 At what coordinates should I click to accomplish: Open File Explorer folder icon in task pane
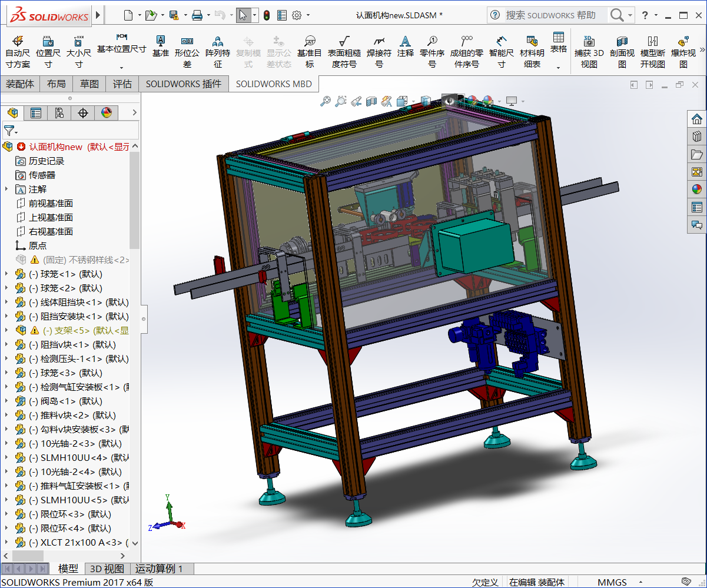coord(697,154)
